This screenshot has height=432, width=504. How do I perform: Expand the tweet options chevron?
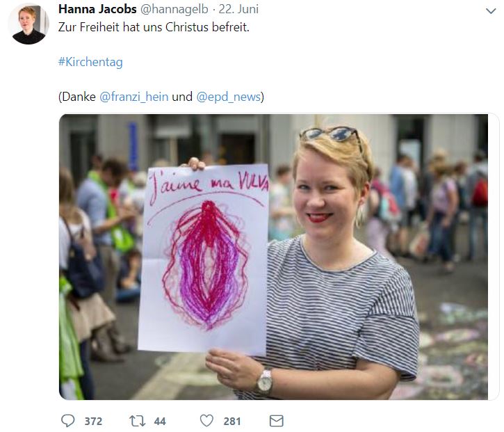491,11
